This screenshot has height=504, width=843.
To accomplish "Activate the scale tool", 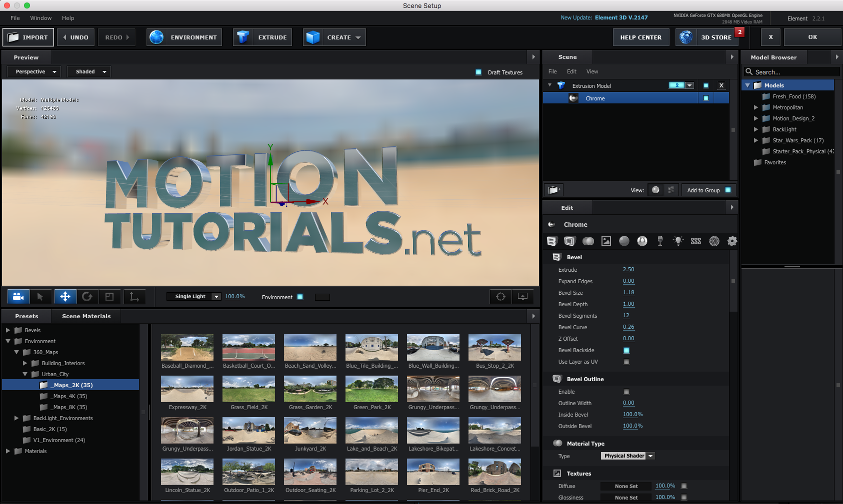I will click(x=109, y=297).
